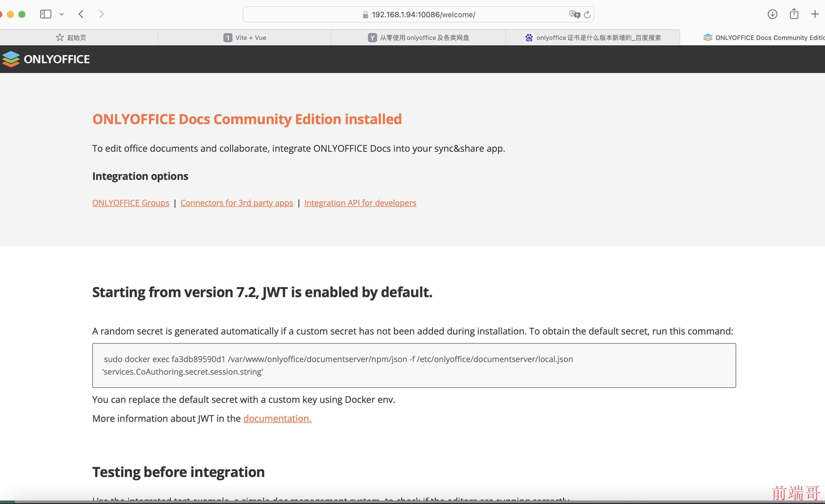Go forward to the next page
This screenshot has height=504, width=825.
pyautogui.click(x=101, y=14)
